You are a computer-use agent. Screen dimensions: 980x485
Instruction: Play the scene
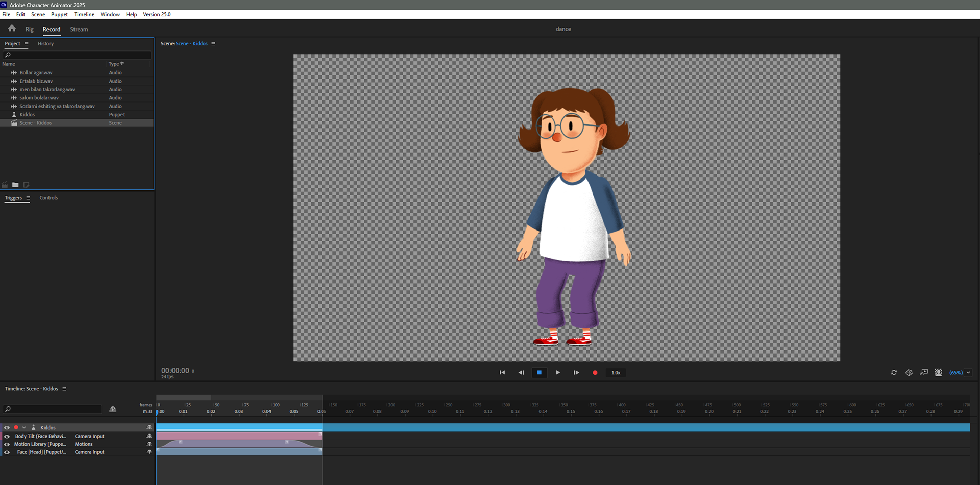[x=558, y=373]
